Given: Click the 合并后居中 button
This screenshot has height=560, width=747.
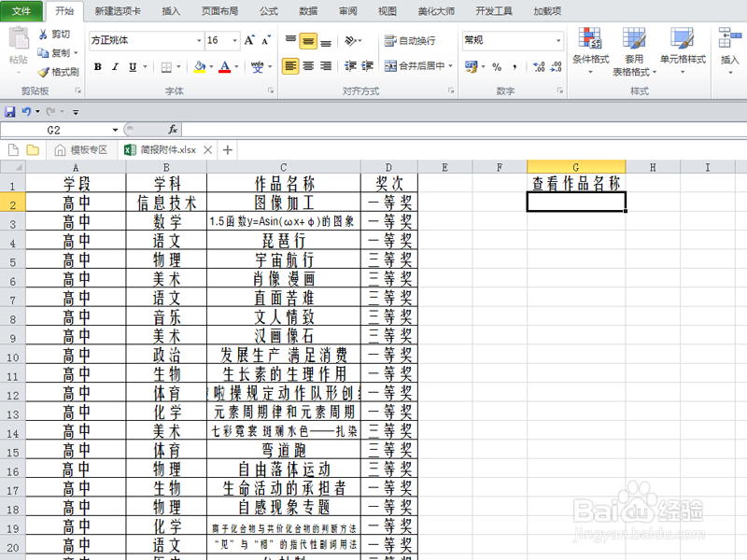Looking at the screenshot, I should coord(414,66).
